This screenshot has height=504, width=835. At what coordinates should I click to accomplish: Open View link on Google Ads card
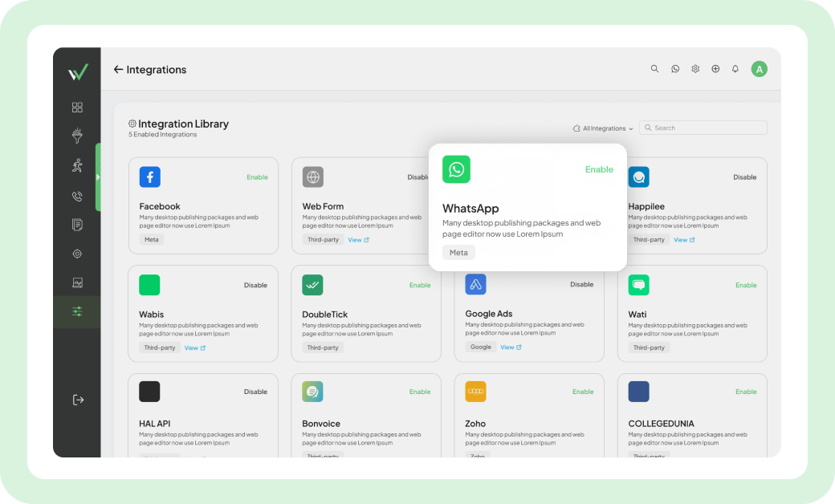click(x=511, y=347)
